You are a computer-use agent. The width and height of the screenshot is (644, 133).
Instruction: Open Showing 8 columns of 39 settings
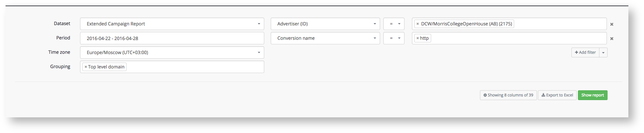[508, 95]
